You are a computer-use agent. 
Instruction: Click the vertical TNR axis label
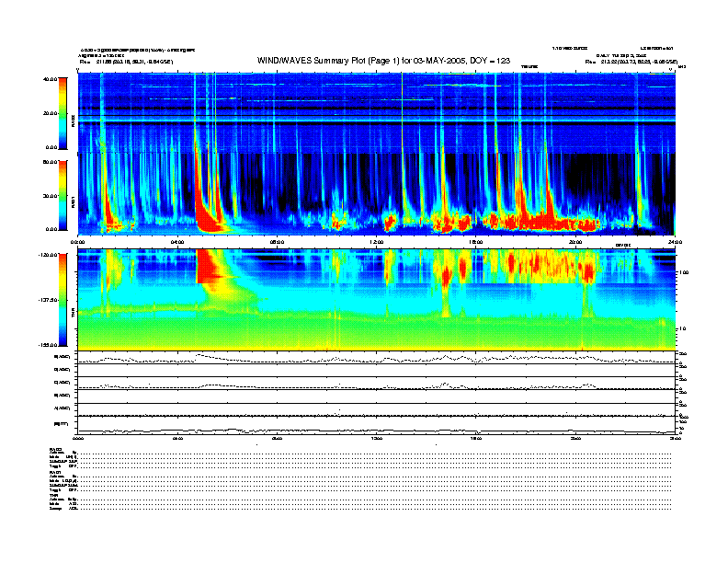[x=73, y=315]
